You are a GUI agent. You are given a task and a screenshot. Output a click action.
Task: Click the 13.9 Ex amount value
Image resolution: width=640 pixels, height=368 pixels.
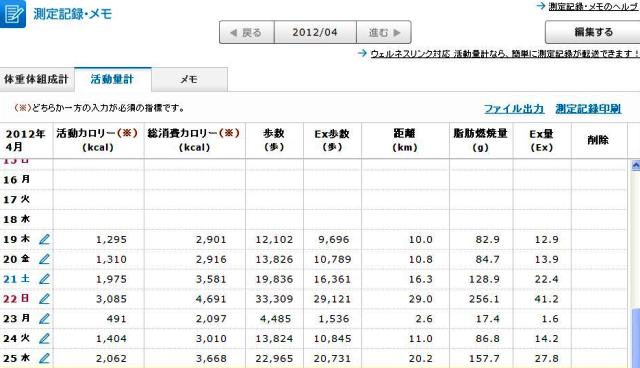click(547, 259)
